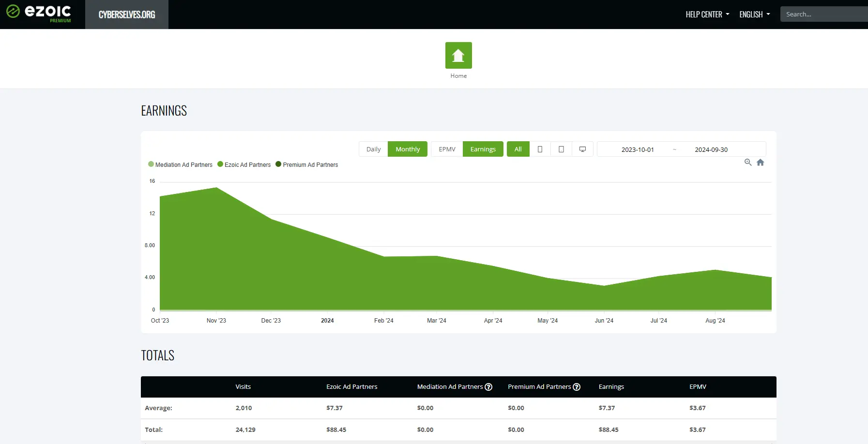Open Premium Ad Partners help question mark

point(577,387)
